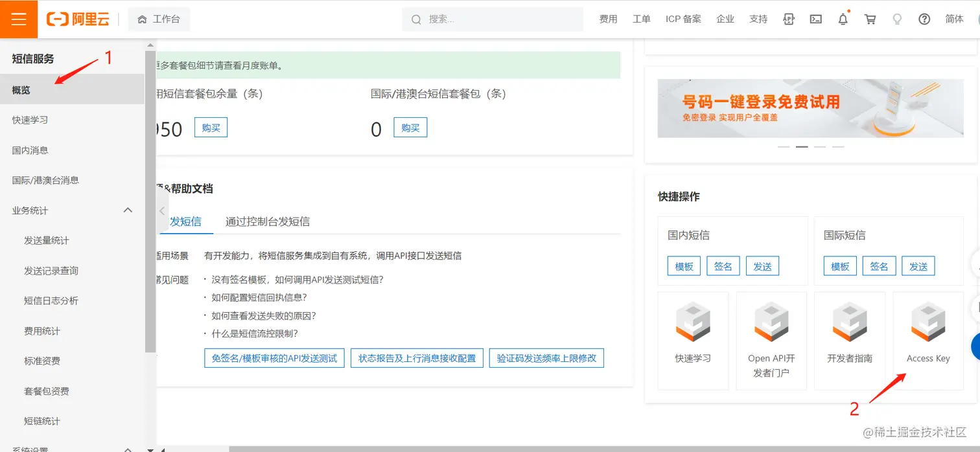Switch to the API 发短信 tab
Screen dimensions: 980x452
click(185, 221)
